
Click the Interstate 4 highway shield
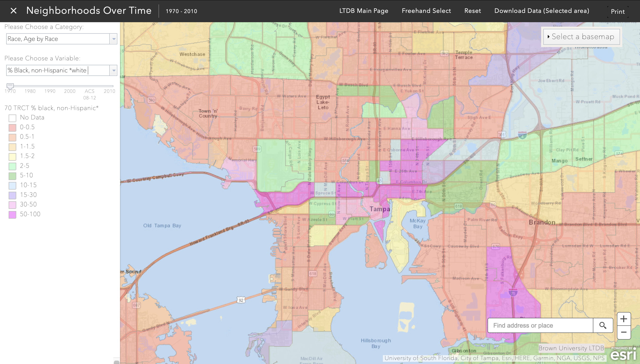(522, 135)
